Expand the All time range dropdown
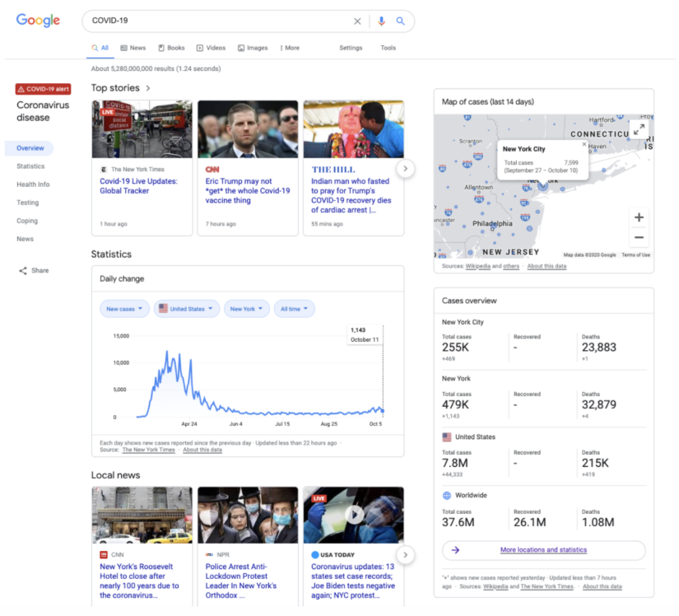Viewport: 679px width, 616px height. click(294, 309)
